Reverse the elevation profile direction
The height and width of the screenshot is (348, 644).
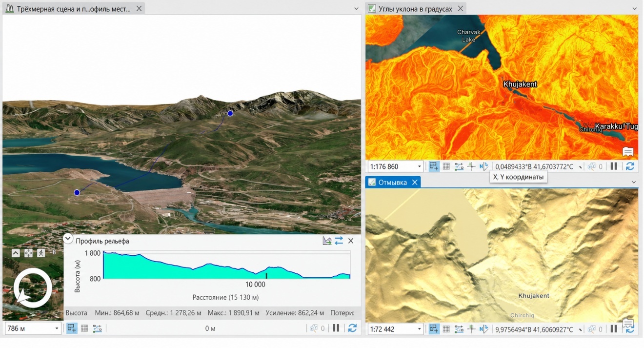coord(339,241)
